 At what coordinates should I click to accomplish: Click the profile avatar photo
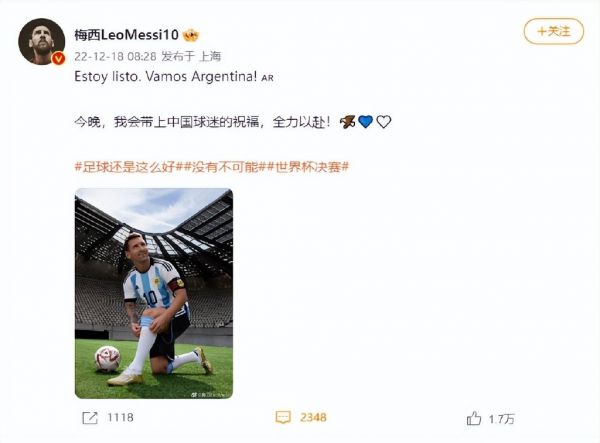pos(42,41)
